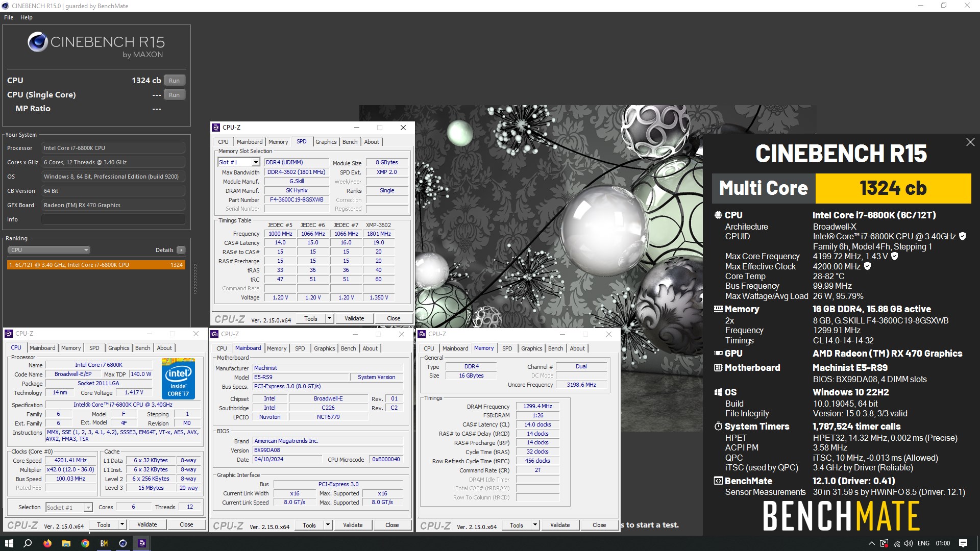
Task: Open Socket #1 selection dropdown
Action: 88,507
